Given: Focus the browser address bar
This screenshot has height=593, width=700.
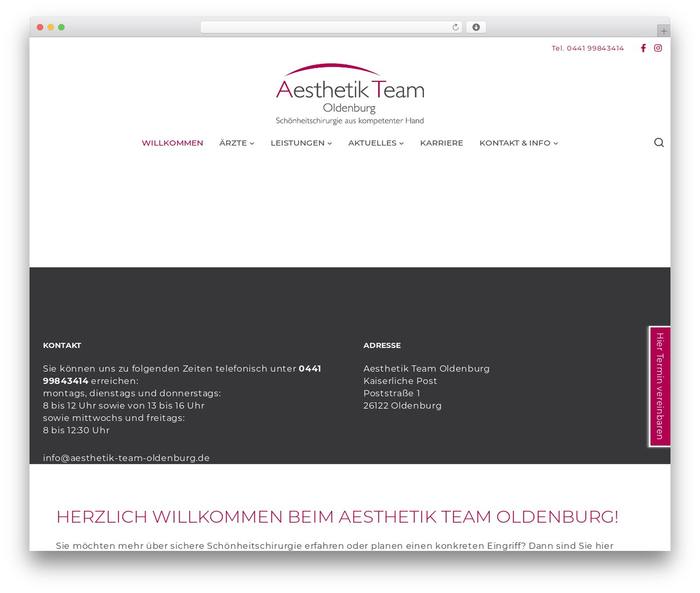Looking at the screenshot, I should (331, 27).
